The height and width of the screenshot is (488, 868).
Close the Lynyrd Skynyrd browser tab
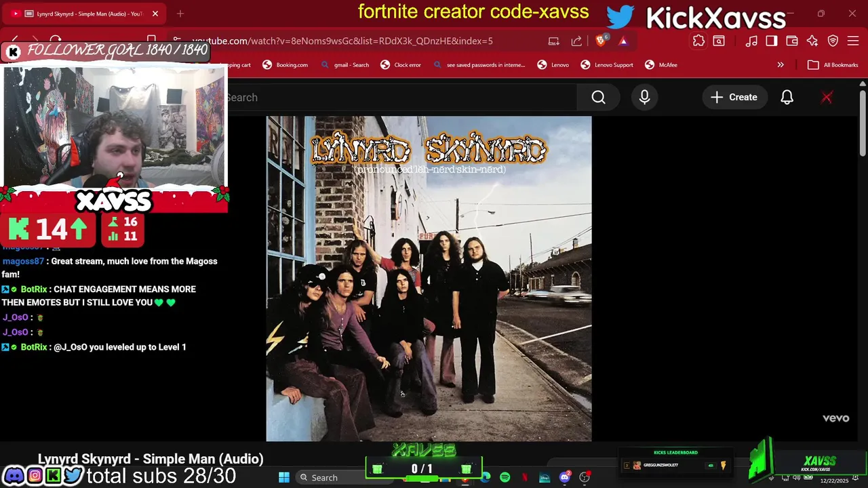pyautogui.click(x=155, y=14)
